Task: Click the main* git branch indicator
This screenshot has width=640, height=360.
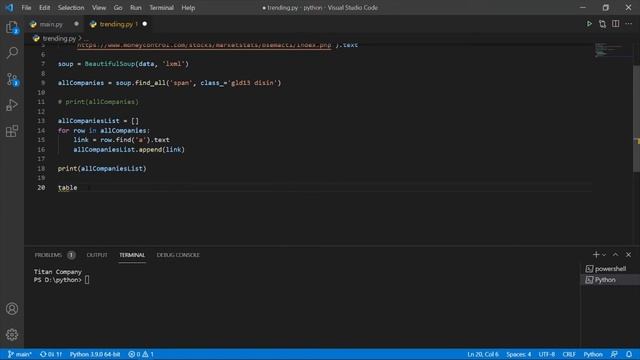Action: coord(20,354)
